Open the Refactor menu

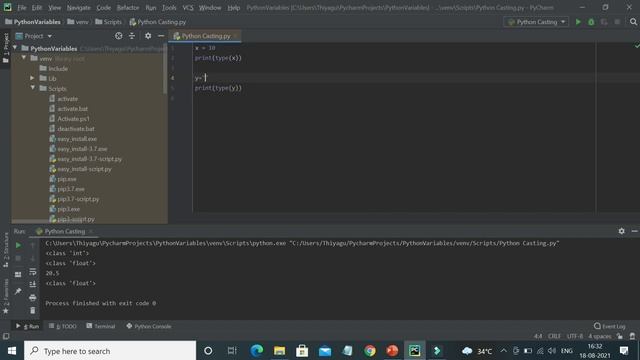128,8
